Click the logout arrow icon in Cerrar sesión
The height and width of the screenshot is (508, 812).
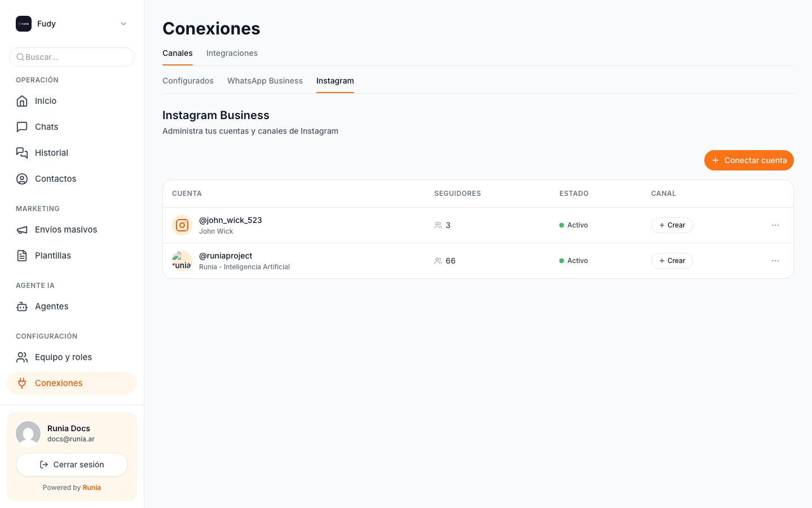44,465
